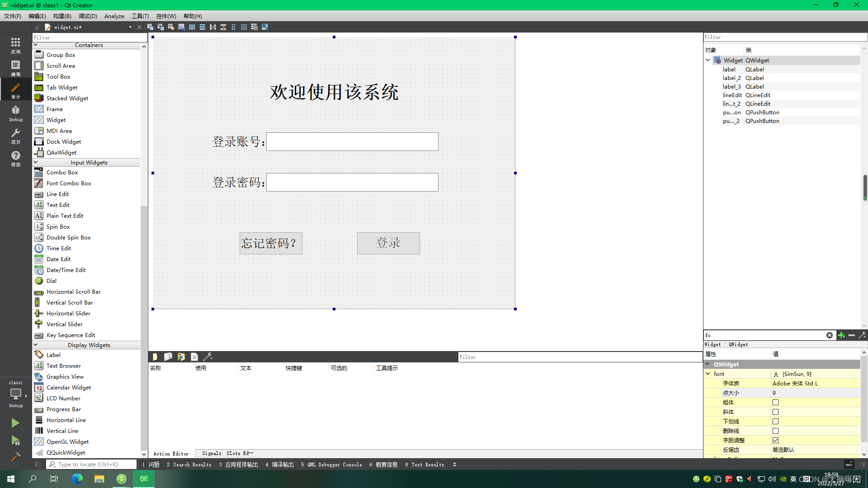Collapse the font property group
Image resolution: width=868 pixels, height=488 pixels.
[x=708, y=374]
